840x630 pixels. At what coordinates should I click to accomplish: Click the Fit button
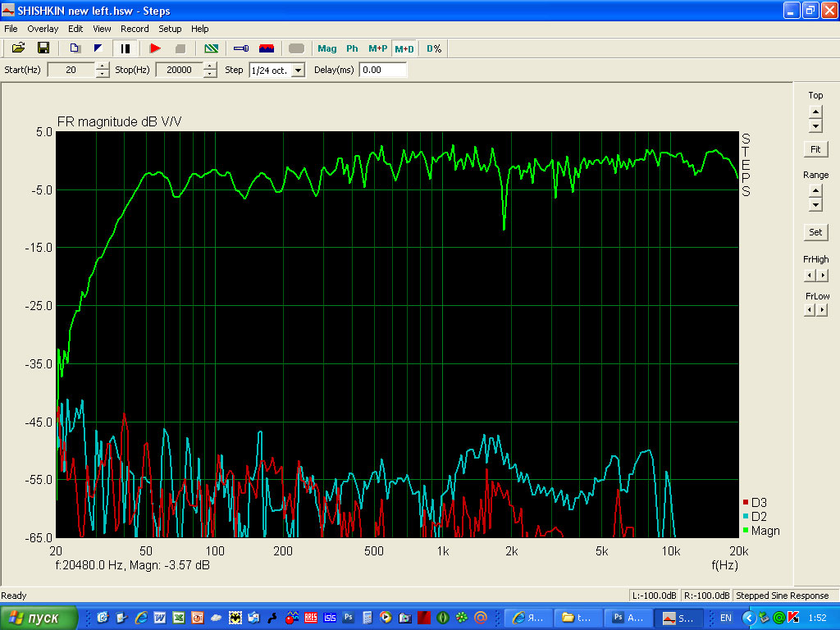pos(815,149)
